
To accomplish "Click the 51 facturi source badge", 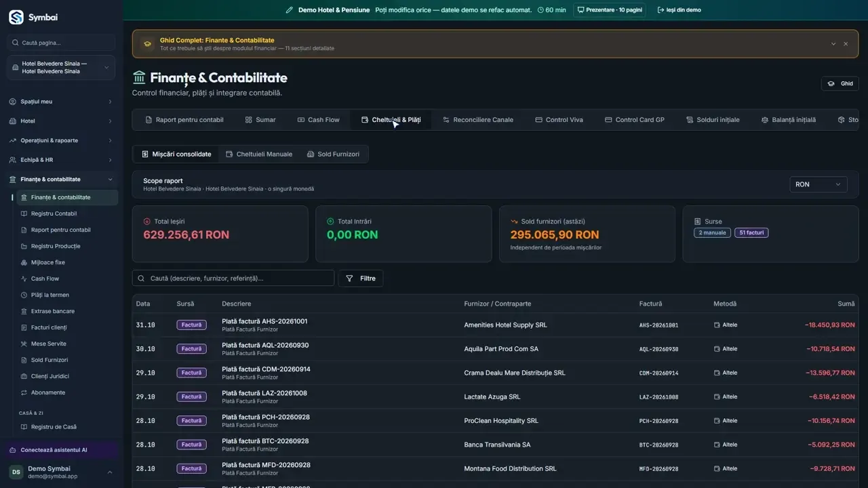I will (x=751, y=233).
